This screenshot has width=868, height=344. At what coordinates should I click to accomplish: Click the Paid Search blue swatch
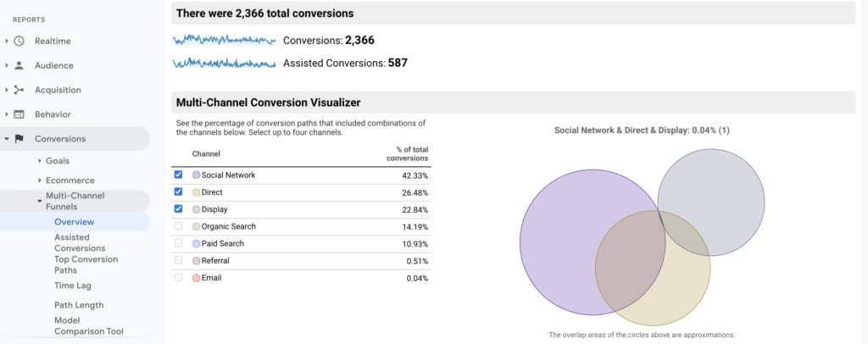196,244
